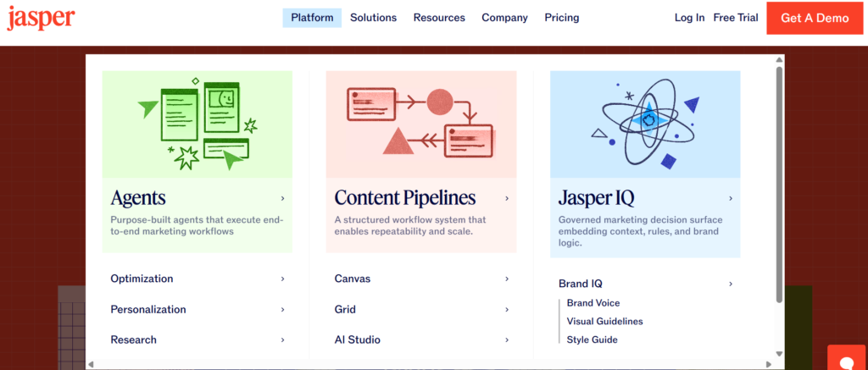The image size is (868, 370).
Task: Click the Log In link
Action: [689, 18]
